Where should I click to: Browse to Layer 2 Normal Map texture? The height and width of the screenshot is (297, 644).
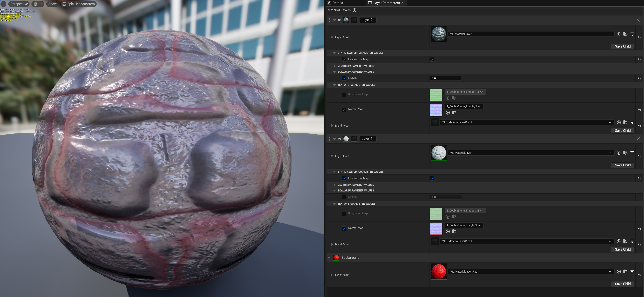coord(454,113)
